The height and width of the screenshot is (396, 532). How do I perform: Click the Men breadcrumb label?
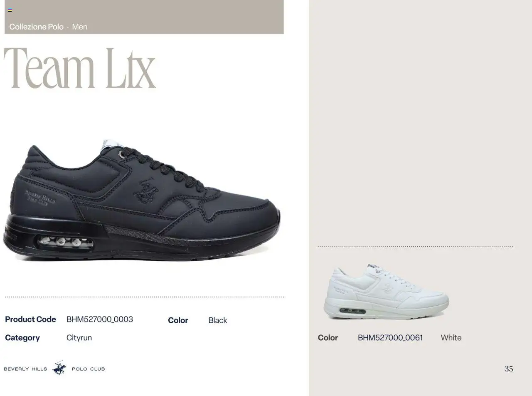point(79,27)
